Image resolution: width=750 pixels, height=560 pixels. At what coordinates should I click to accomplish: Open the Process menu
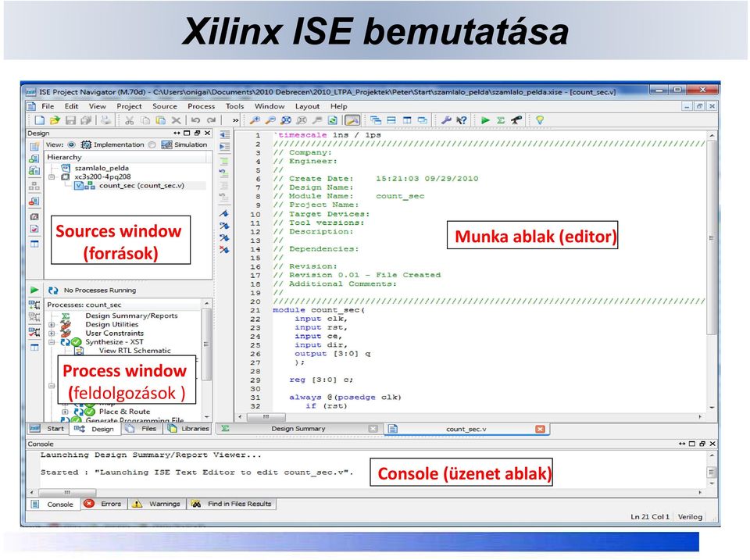(x=201, y=106)
